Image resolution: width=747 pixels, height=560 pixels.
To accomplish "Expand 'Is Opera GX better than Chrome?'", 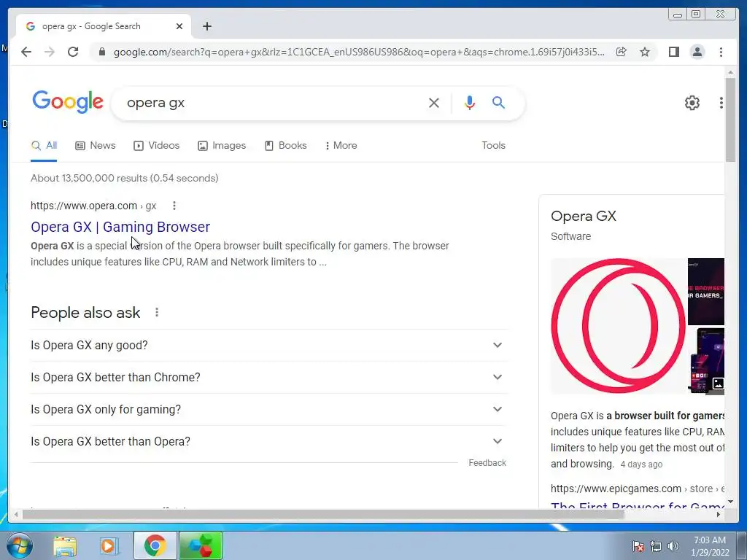I will (x=268, y=377).
